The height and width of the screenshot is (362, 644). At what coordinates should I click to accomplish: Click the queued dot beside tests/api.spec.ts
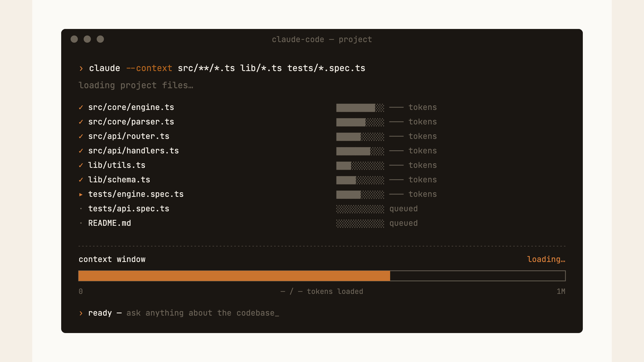[x=81, y=209]
